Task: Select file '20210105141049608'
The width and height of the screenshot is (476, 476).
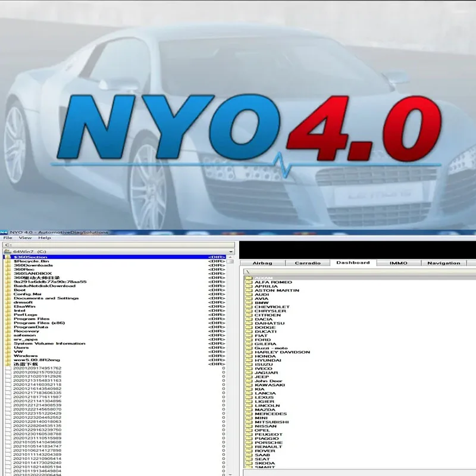Action: pyautogui.click(x=115, y=442)
